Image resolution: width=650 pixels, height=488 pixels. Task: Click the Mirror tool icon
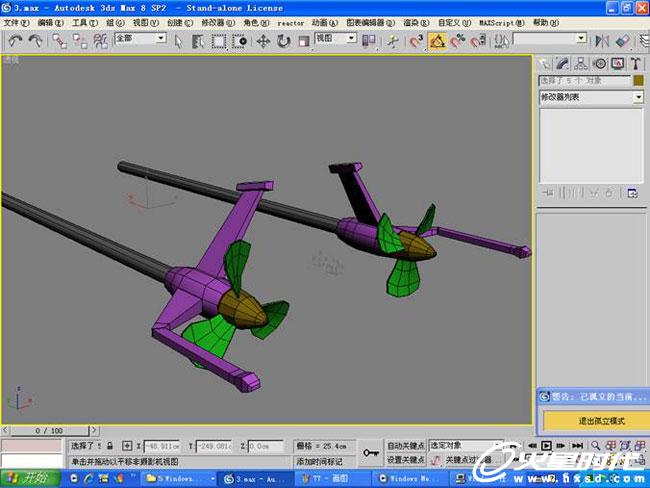pyautogui.click(x=602, y=41)
